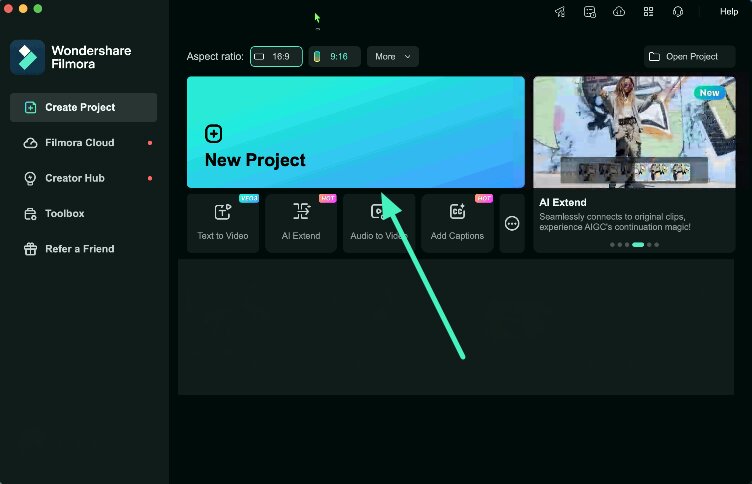
Task: Click the macOS green fullscreen button
Action: coord(38,9)
